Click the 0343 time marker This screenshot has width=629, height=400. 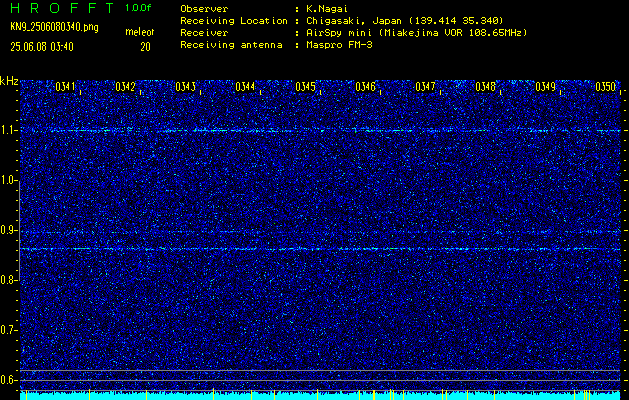click(185, 87)
